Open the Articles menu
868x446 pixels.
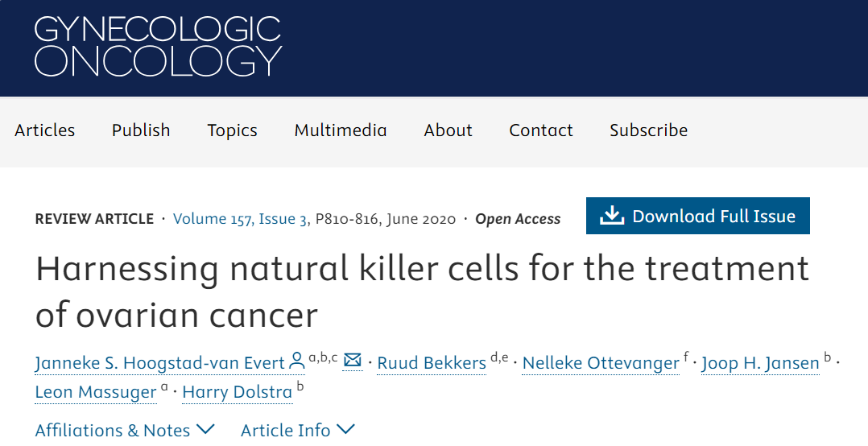tap(45, 130)
